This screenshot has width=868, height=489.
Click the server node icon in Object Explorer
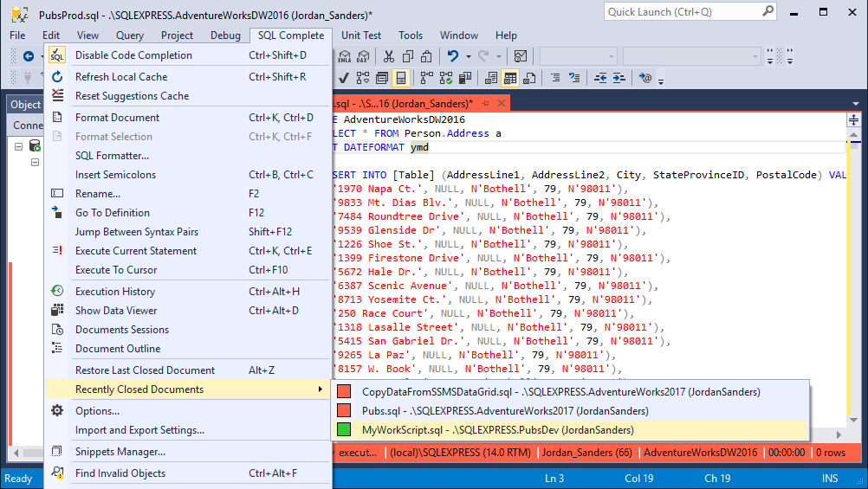[x=35, y=146]
